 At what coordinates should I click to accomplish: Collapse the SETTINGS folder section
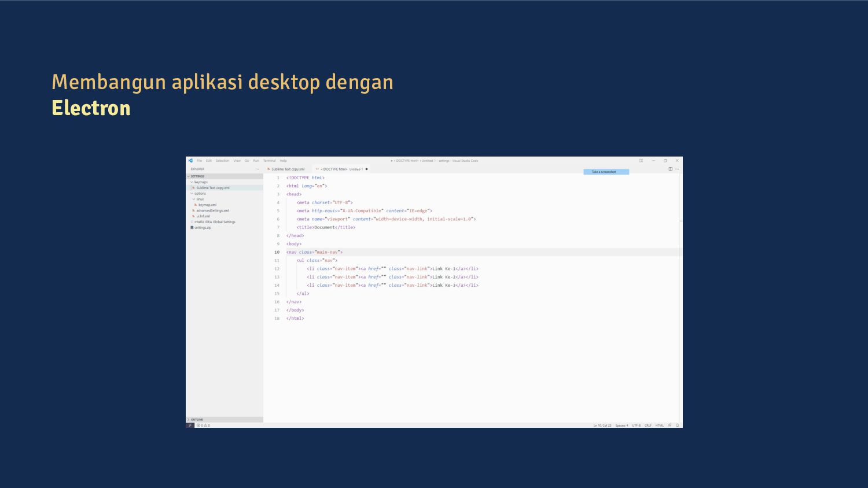[x=225, y=176]
